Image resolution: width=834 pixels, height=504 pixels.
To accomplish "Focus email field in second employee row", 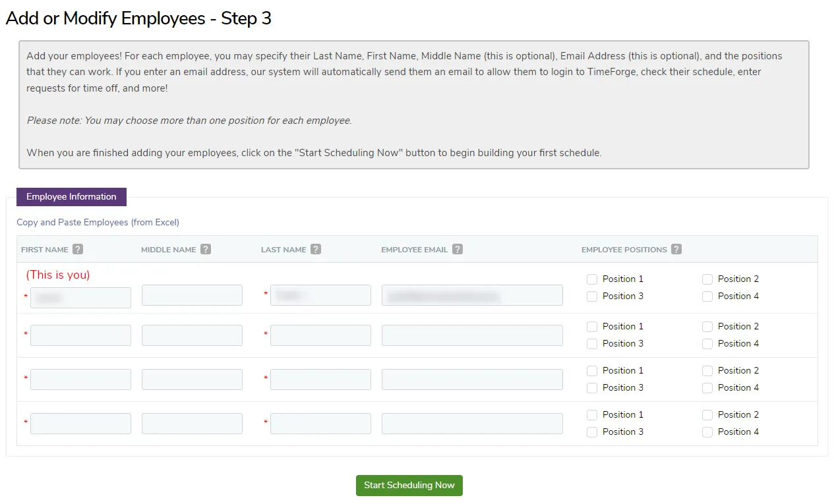I will pos(472,335).
